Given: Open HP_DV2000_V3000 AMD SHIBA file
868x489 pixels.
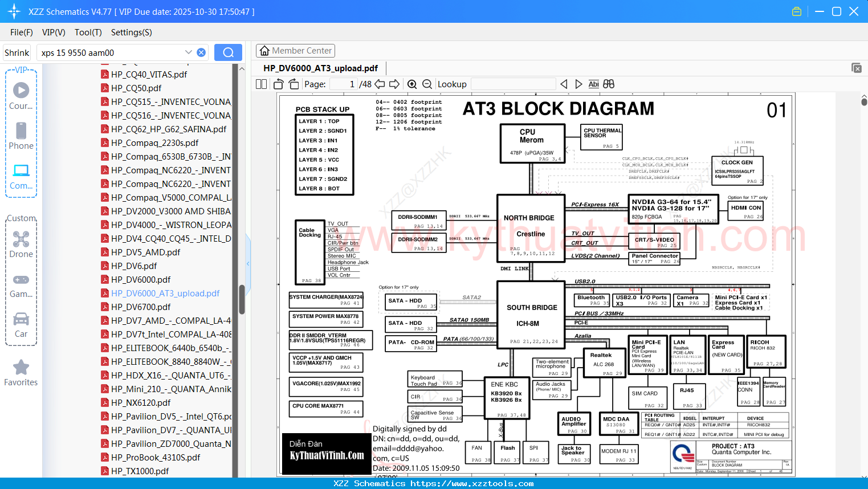Looking at the screenshot, I should coord(166,211).
